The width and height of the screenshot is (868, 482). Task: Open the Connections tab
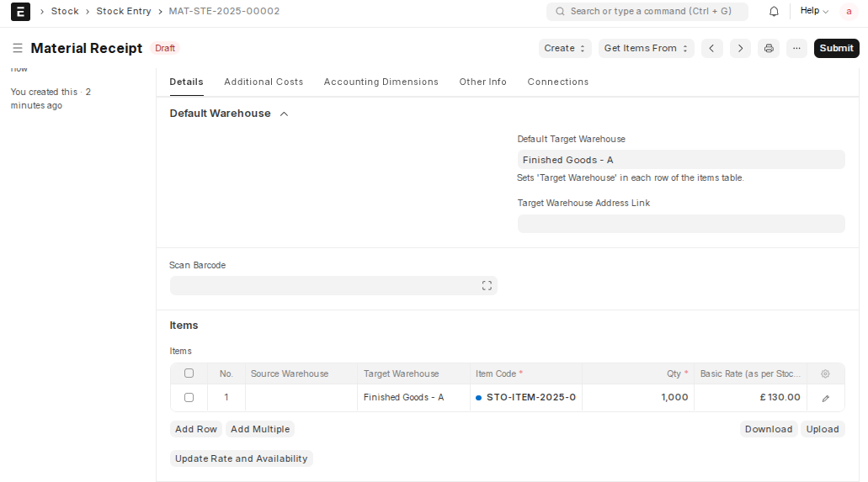pyautogui.click(x=558, y=82)
